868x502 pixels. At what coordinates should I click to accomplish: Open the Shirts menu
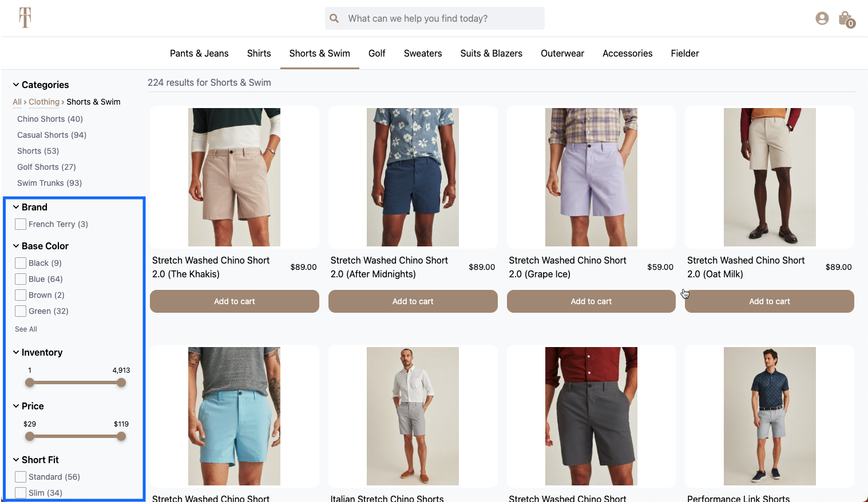[x=259, y=53]
